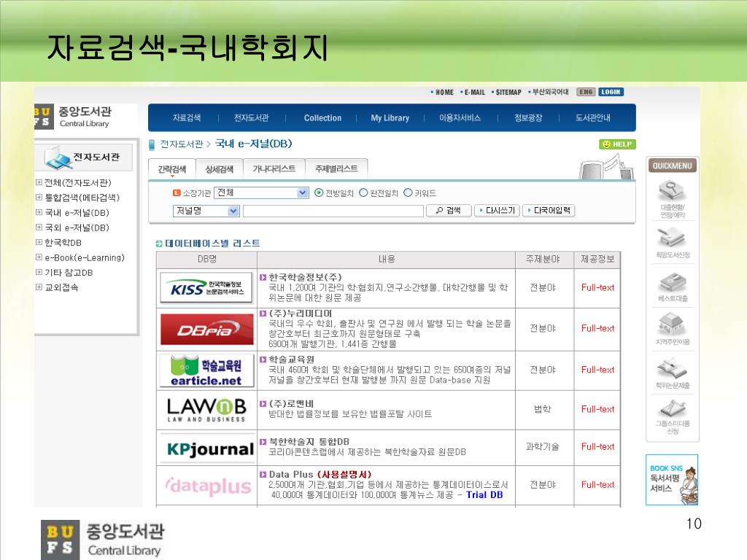Screen dimensions: 747x560
Task: Click the 다시쓰기 reset button
Action: [x=497, y=211]
